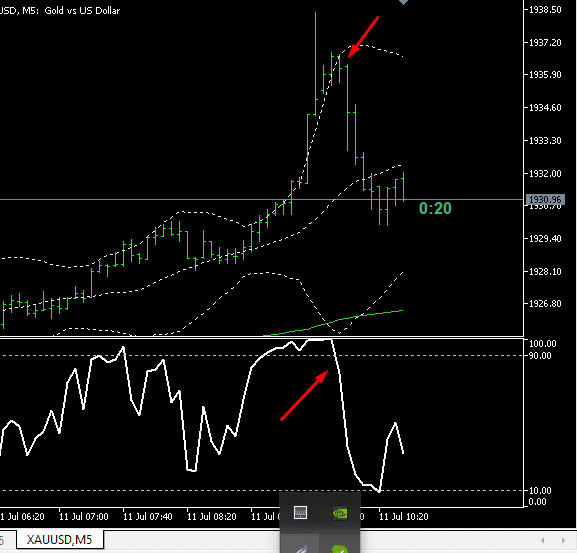Click the '11 Jul 10:20' time label
Viewport: 577px width, 553px height.
click(x=404, y=517)
